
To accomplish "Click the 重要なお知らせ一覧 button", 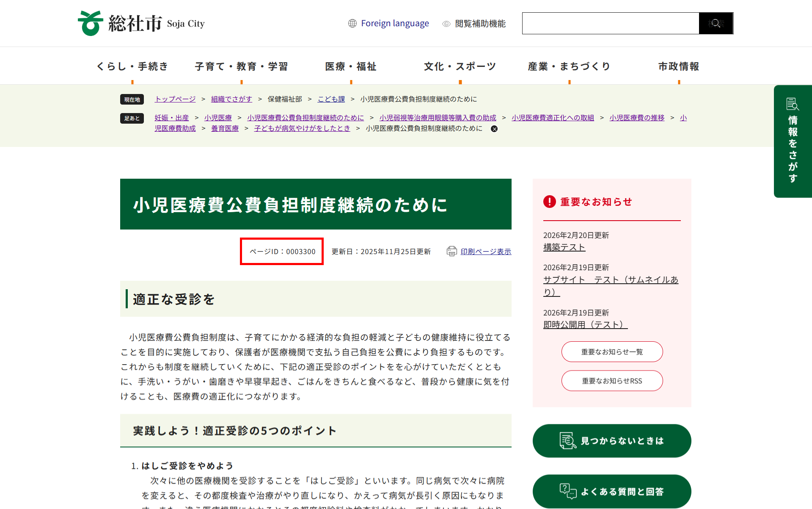I will pyautogui.click(x=612, y=352).
